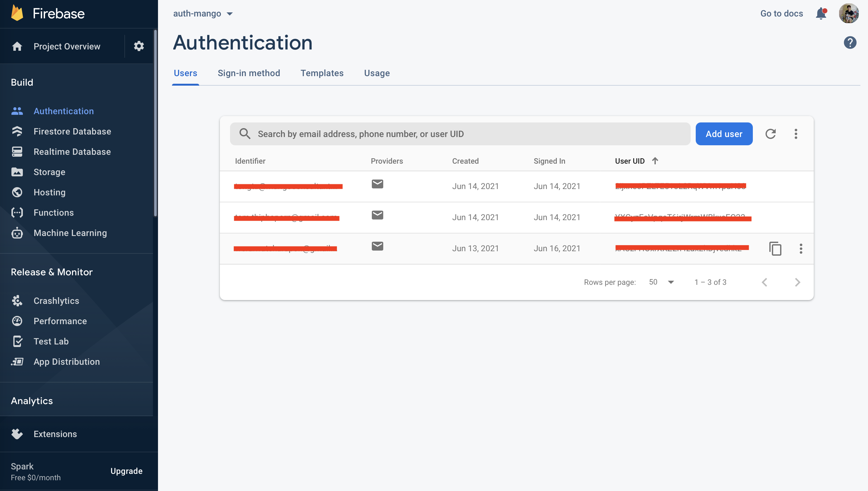Click the Providers column header
Image resolution: width=868 pixels, height=491 pixels.
(x=386, y=161)
